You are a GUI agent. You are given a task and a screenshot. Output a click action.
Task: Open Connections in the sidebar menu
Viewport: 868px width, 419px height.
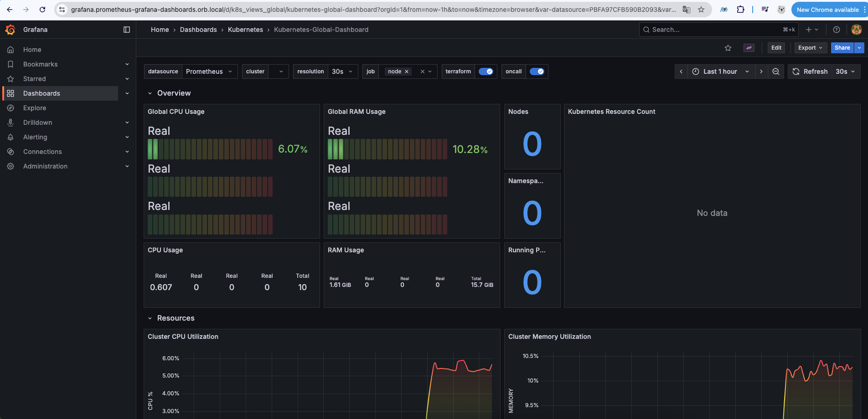(42, 152)
